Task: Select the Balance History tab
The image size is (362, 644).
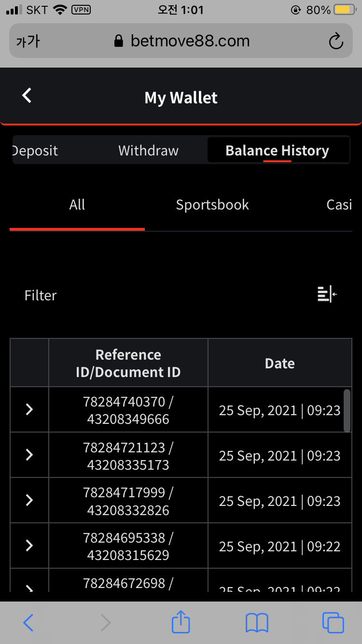Action: 278,151
